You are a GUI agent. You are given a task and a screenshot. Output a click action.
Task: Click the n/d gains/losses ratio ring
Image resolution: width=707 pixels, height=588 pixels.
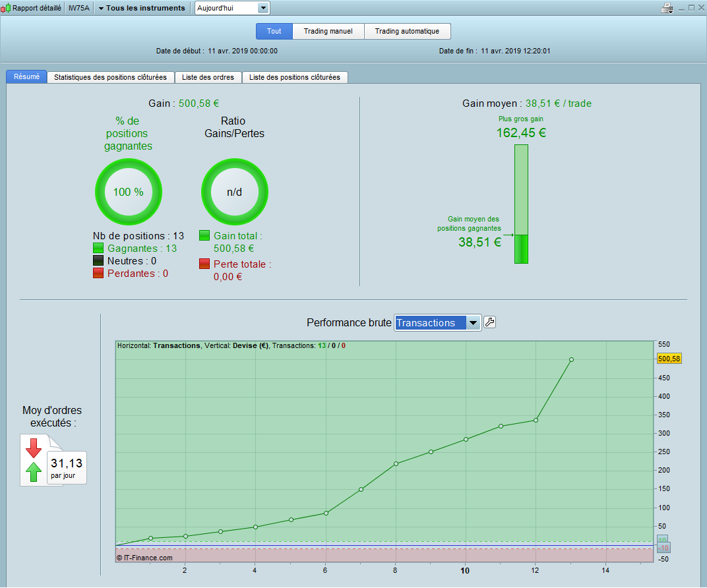pos(235,192)
